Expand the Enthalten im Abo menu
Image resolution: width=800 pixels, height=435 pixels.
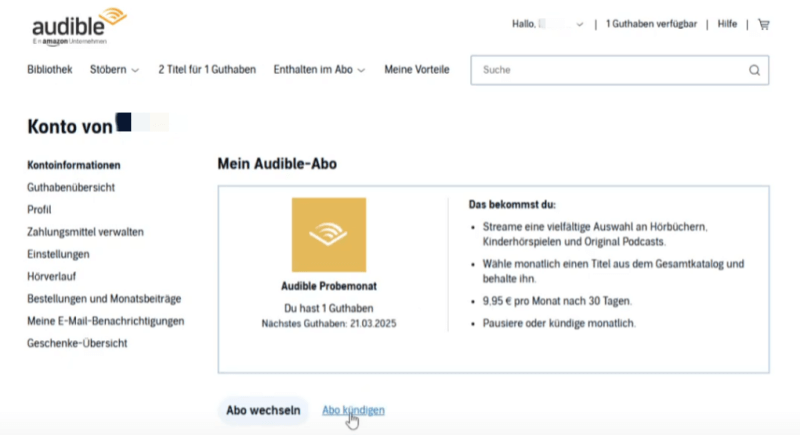pyautogui.click(x=319, y=70)
